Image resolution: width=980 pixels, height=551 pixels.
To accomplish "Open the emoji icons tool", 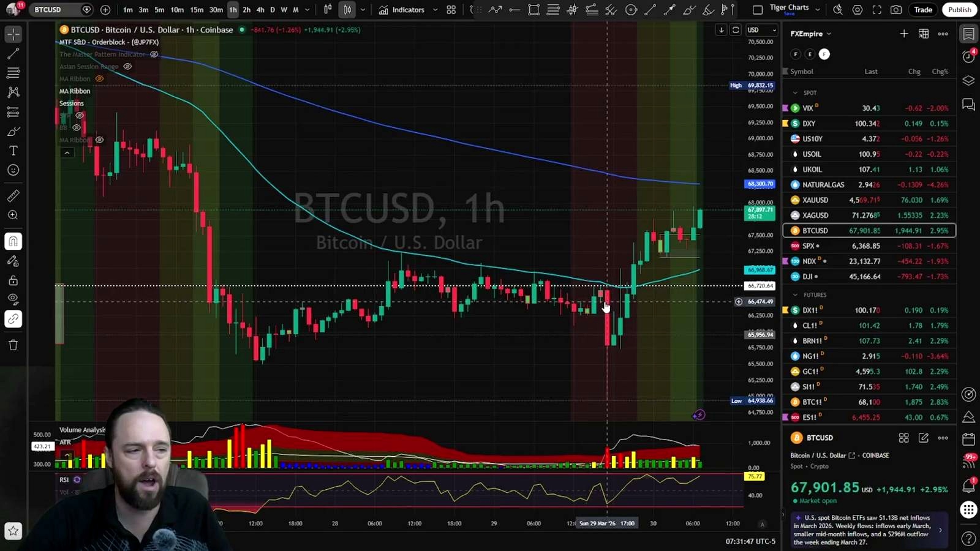I will click(x=13, y=170).
